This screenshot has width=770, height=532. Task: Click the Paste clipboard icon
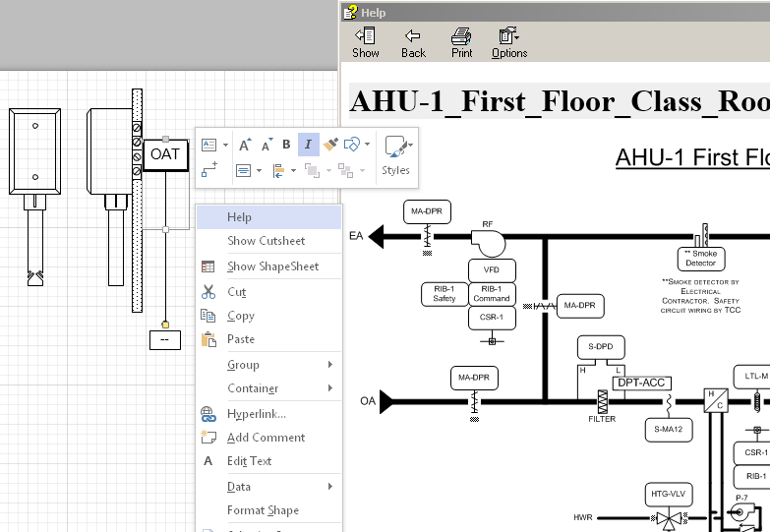[208, 339]
